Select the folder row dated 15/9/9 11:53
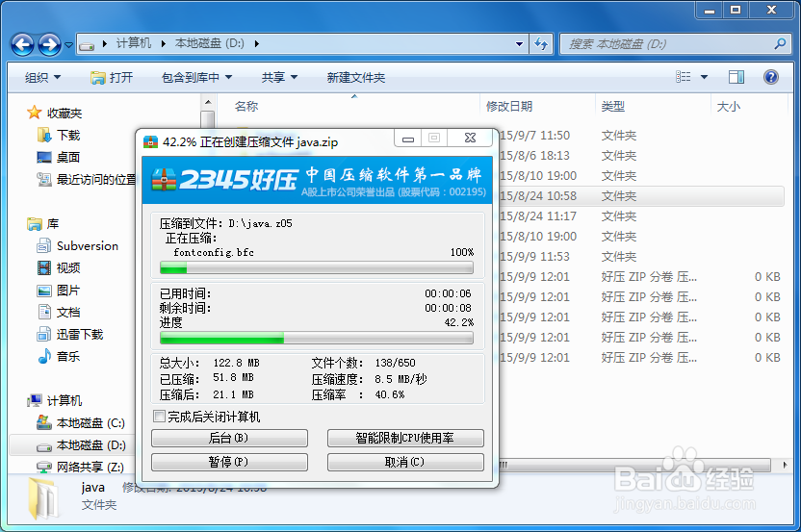Screen dimensions: 801x532 (x=640, y=256)
